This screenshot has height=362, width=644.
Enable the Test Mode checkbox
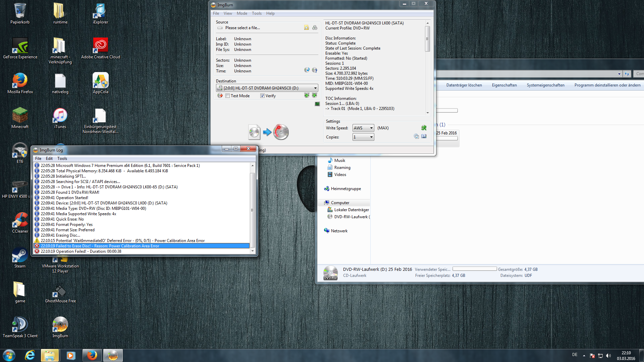point(228,96)
